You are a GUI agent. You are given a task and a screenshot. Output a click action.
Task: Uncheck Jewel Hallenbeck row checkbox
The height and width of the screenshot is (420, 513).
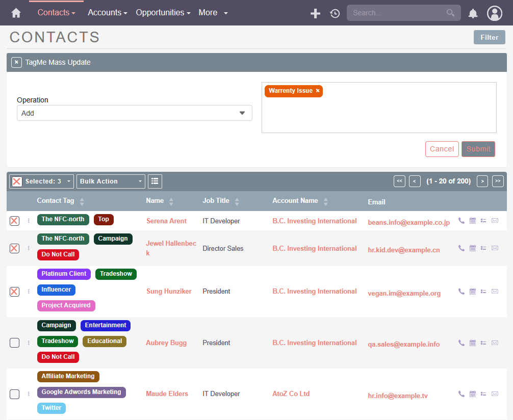coord(14,248)
